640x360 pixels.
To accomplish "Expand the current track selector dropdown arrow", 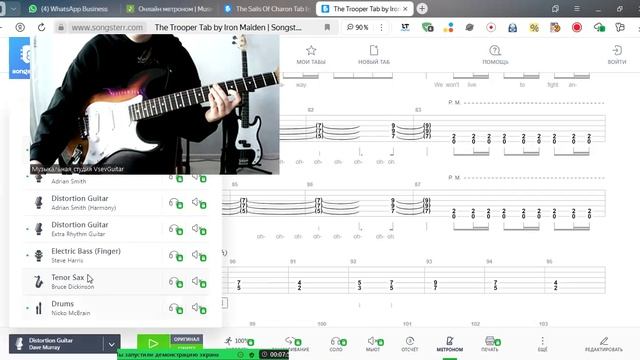I will 111,344.
